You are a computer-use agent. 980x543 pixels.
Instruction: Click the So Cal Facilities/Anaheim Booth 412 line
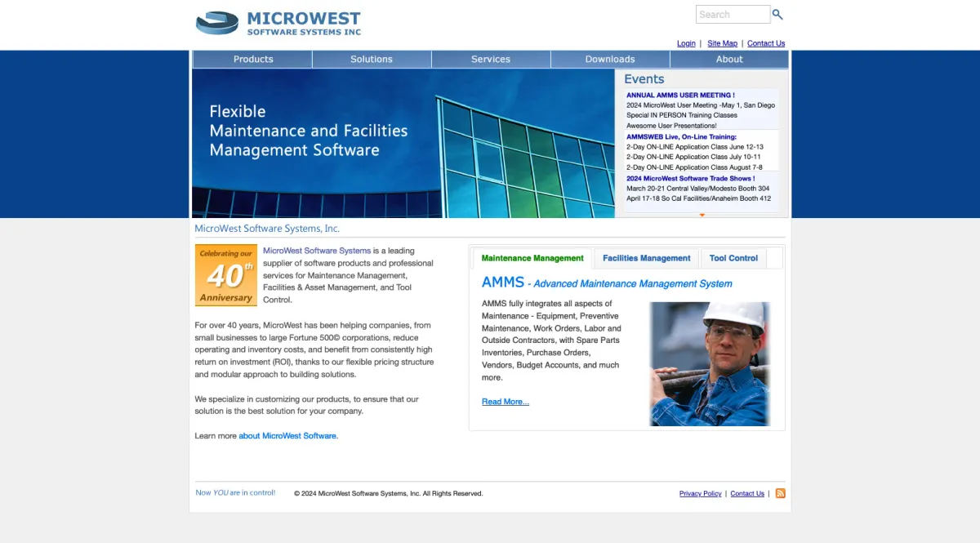coord(699,198)
